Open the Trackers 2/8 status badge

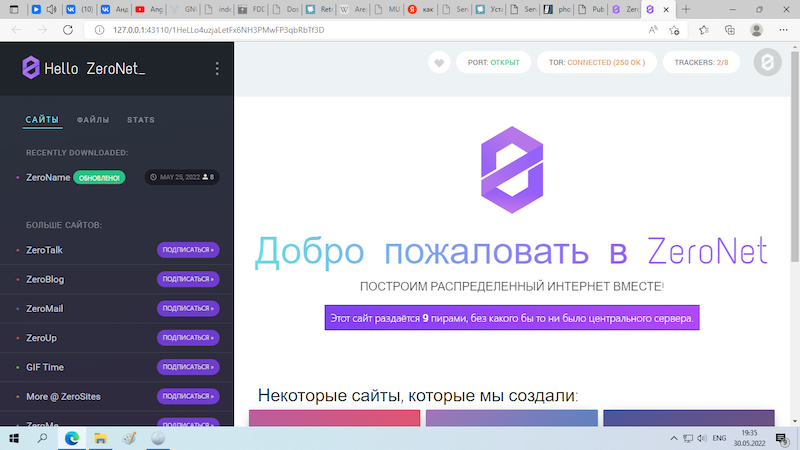(x=701, y=63)
